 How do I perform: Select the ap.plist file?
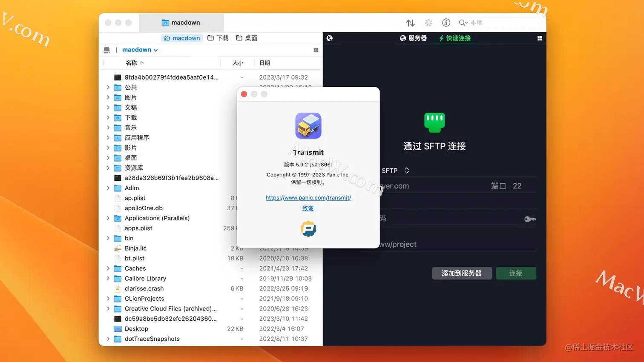(135, 198)
